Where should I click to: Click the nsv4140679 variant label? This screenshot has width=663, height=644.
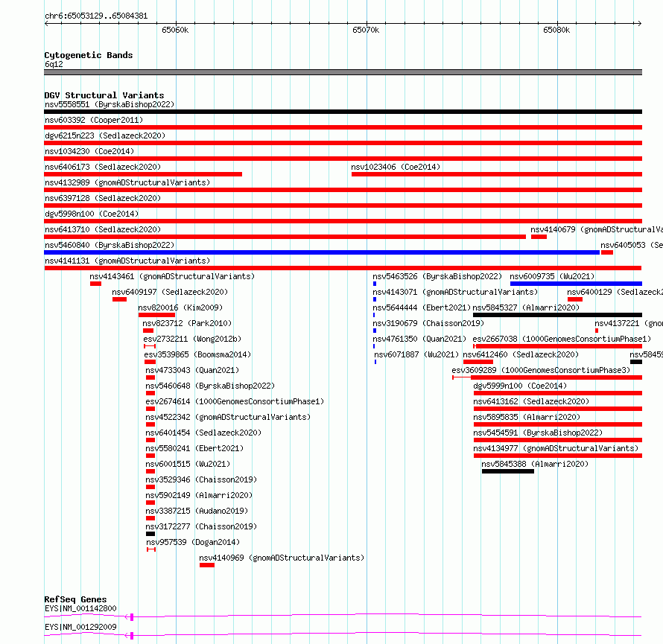[597, 229]
